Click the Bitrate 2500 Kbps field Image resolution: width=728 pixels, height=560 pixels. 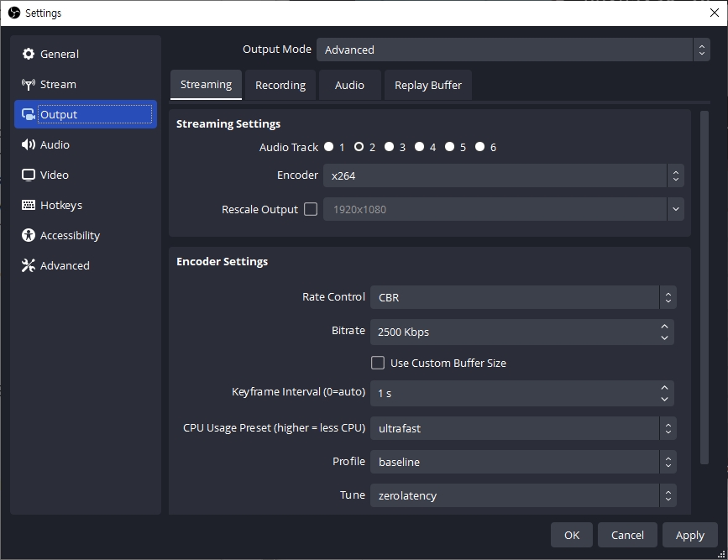pos(514,332)
